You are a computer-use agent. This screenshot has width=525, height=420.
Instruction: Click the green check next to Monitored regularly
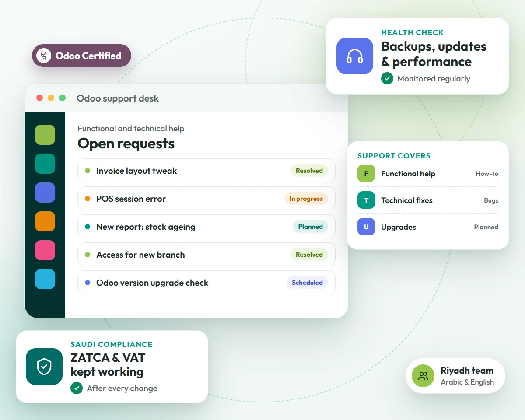tap(387, 79)
